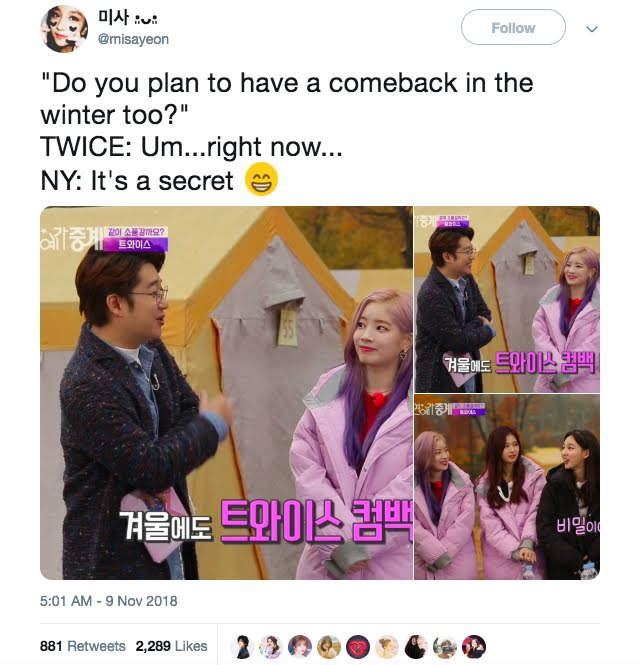Open the red heart liker avatar
Viewport: 640px width, 665px height.
(358, 647)
